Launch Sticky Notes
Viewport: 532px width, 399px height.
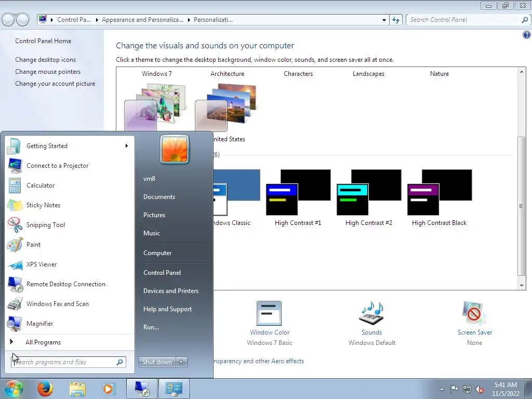70,205
